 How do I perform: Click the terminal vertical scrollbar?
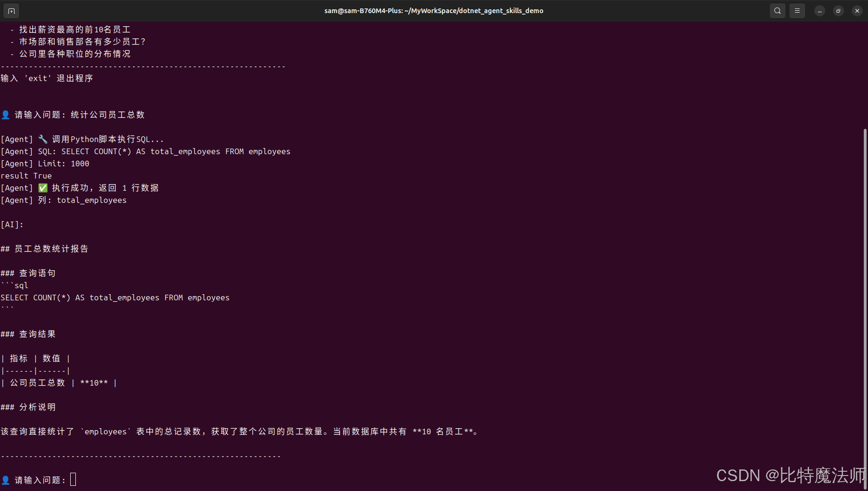[x=865, y=309]
